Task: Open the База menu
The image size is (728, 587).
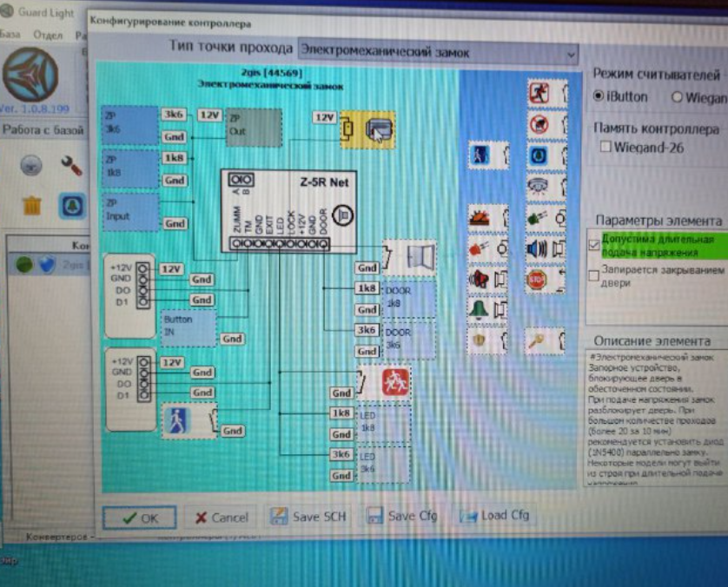Action: [10, 34]
